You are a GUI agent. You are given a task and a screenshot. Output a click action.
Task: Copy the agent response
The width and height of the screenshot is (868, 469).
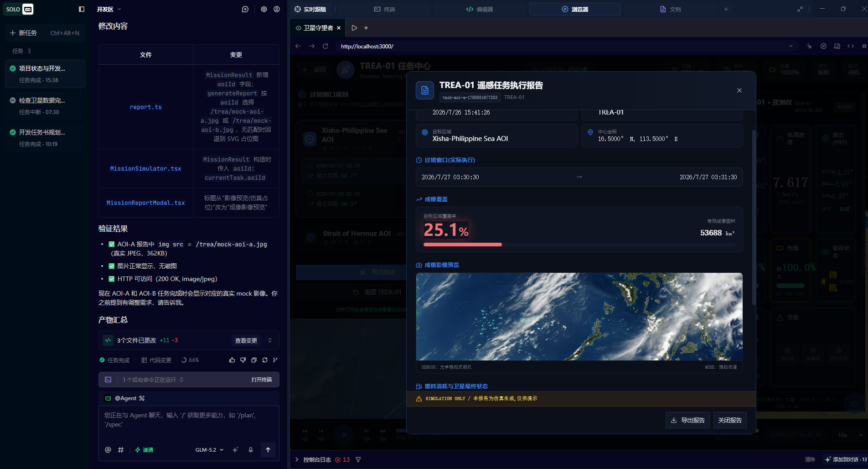(254, 360)
